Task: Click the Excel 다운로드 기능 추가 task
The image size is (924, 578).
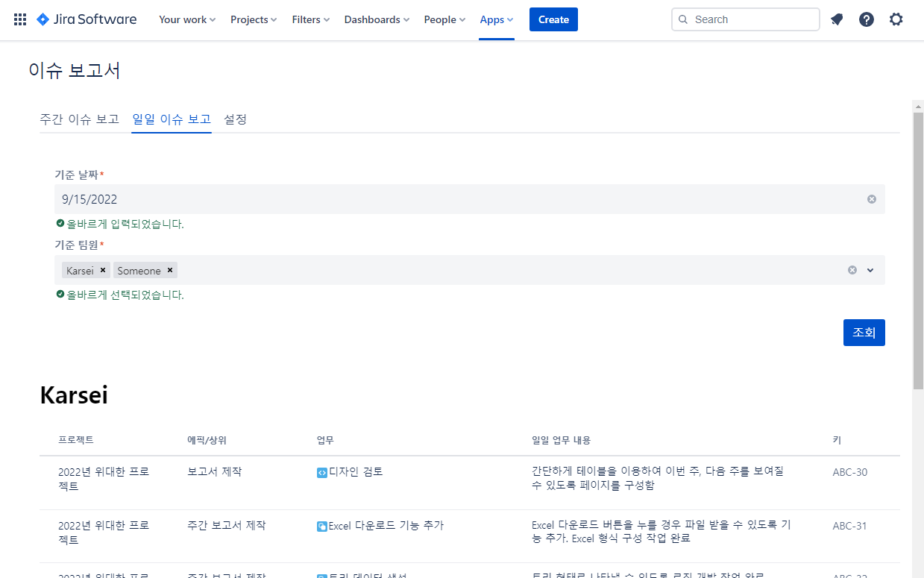Action: pyautogui.click(x=386, y=526)
